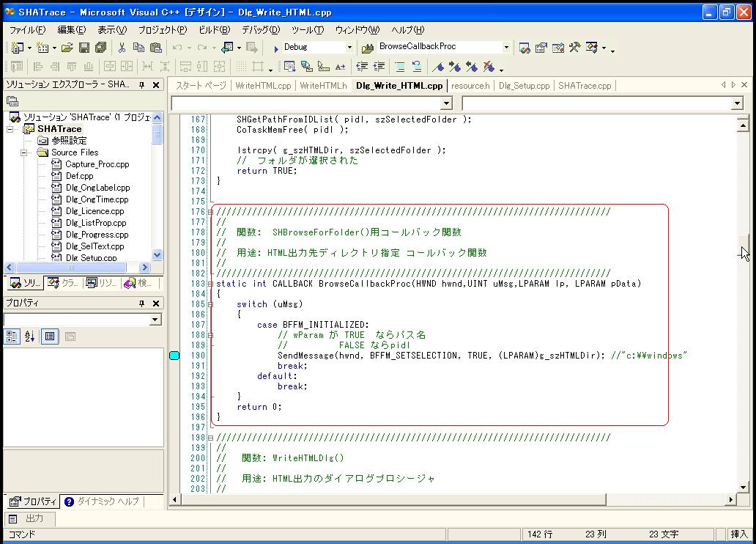Viewport: 756px width, 544px height.
Task: Close the Properties panel
Action: coord(156,303)
